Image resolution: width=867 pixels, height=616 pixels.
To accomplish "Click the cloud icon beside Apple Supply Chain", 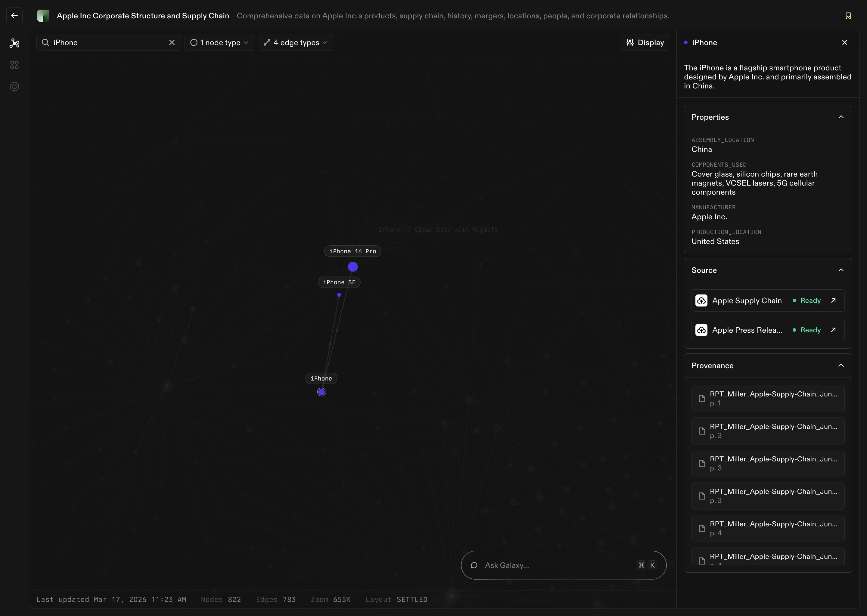I will pos(701,300).
